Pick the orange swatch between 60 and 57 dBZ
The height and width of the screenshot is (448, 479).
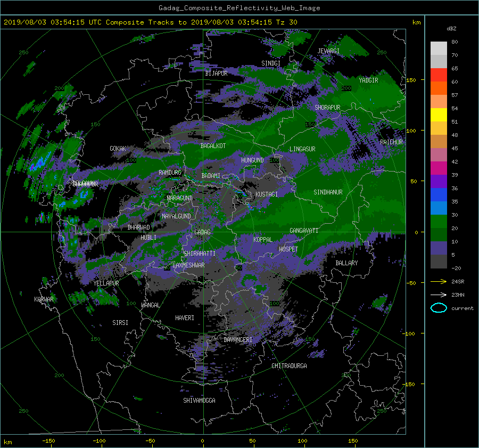pos(439,88)
